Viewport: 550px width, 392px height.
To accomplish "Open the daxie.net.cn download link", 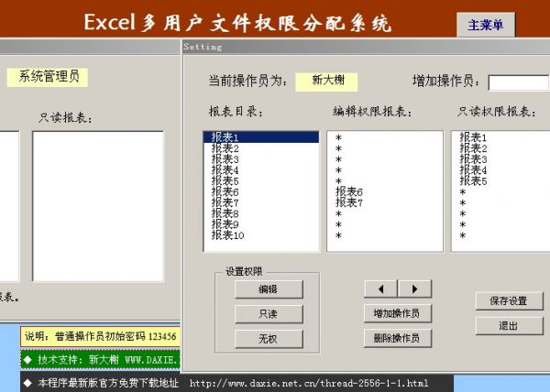I will pos(308,382).
